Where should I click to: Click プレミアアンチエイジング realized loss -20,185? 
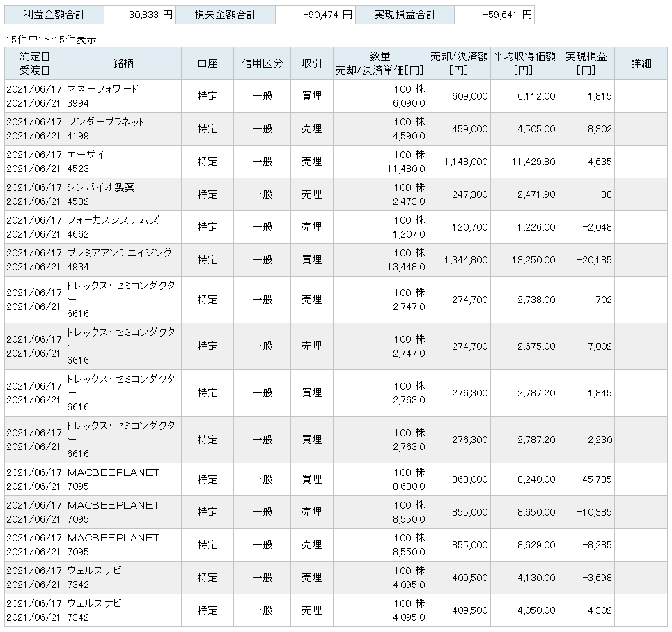(594, 261)
